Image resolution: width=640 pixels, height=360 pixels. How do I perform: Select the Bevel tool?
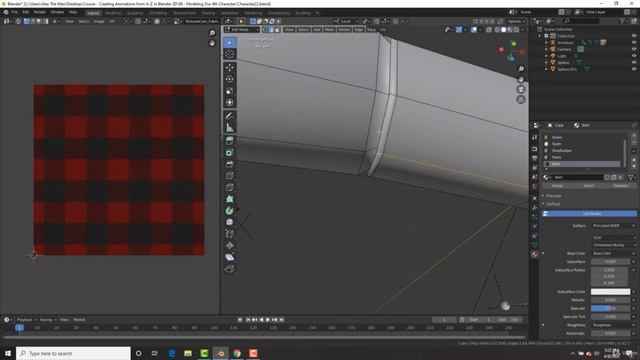(230, 164)
